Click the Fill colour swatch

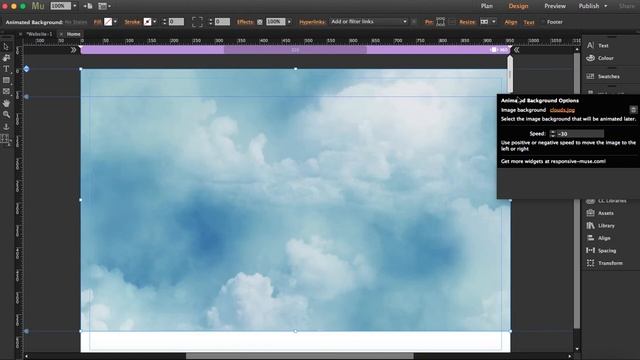click(108, 22)
